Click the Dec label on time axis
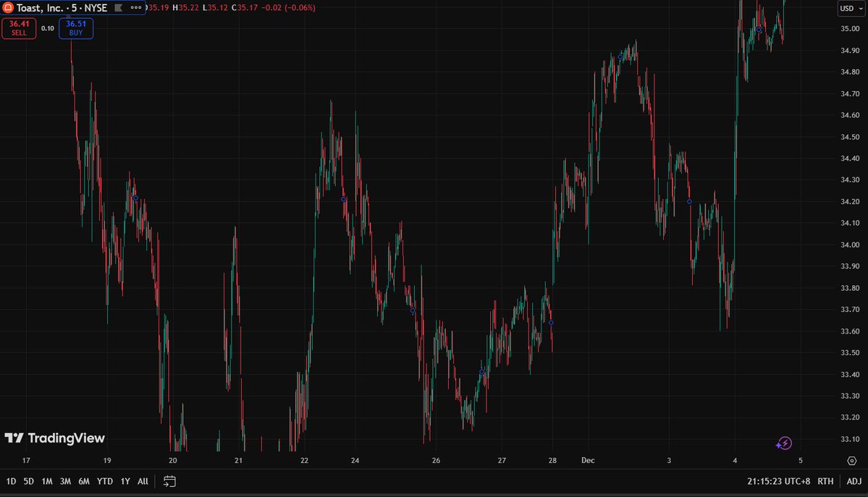Screen dimensions: 868x497 click(588, 461)
